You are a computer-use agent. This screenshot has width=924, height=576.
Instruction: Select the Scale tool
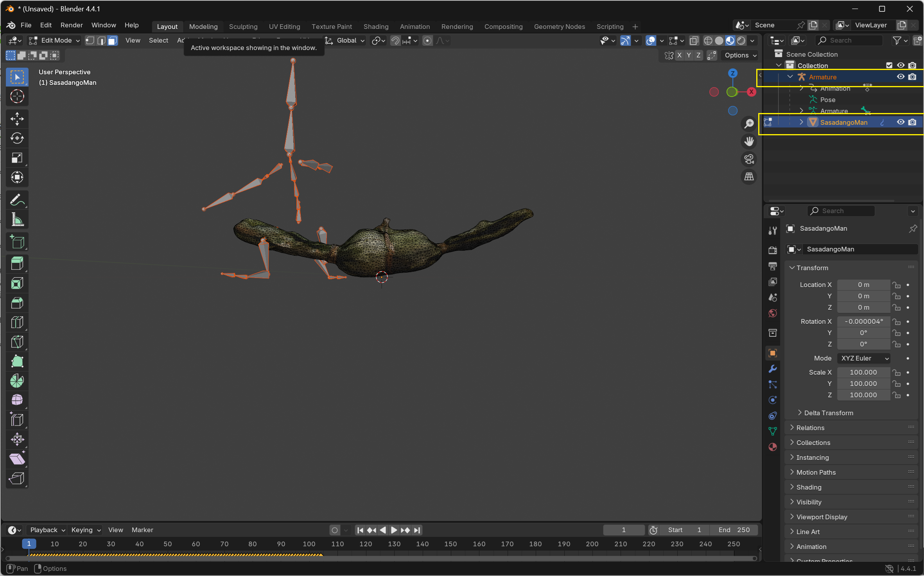tap(17, 158)
